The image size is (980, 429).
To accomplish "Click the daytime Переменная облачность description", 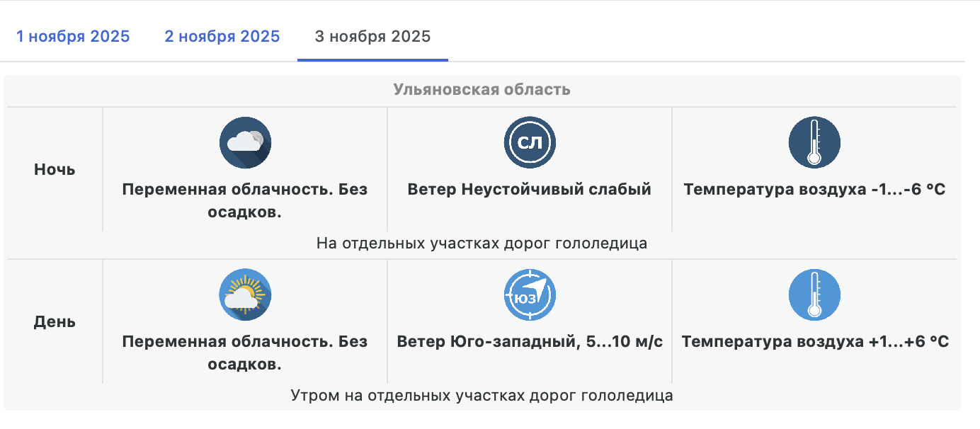I will [245, 353].
